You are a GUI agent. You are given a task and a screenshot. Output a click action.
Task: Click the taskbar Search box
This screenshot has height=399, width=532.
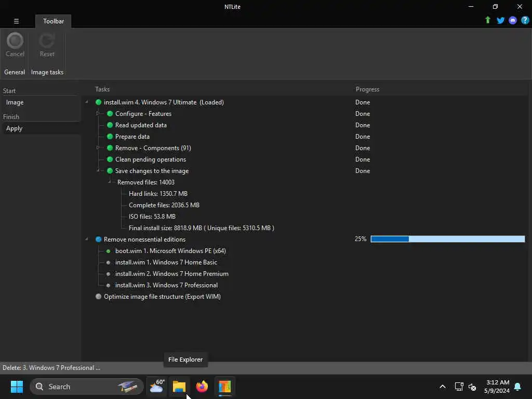(x=87, y=387)
